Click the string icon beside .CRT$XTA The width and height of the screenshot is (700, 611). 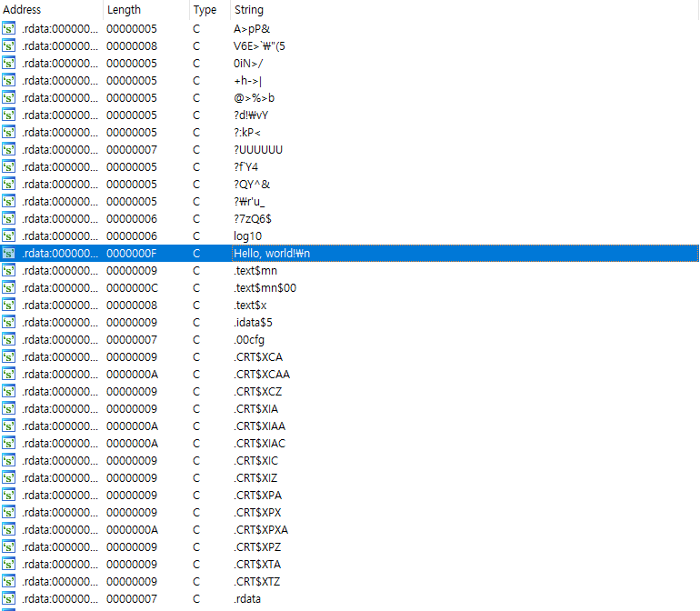click(8, 564)
